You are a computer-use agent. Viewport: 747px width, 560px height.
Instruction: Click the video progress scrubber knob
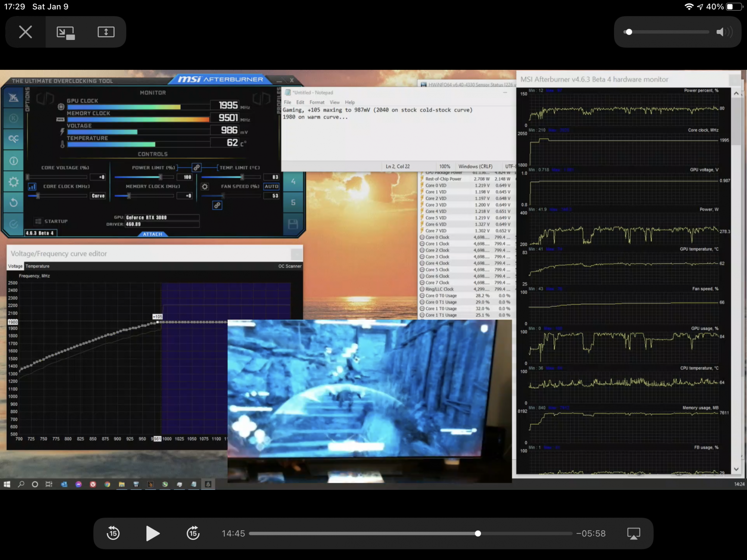pos(478,533)
